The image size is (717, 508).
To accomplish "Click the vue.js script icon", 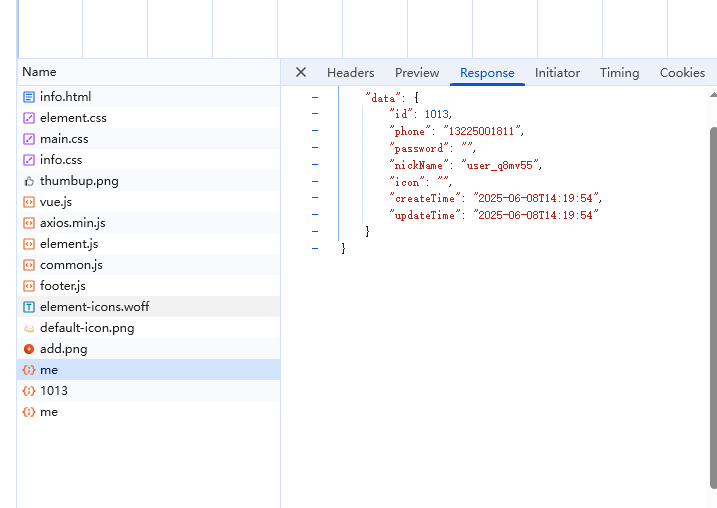I will [x=29, y=202].
